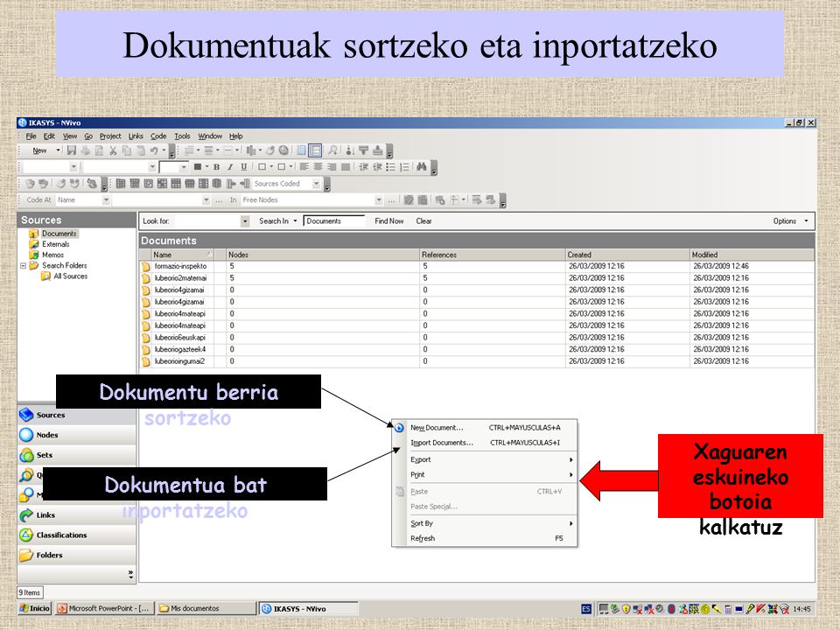Click the Bold formatting button
This screenshot has width=840, height=630.
click(216, 167)
